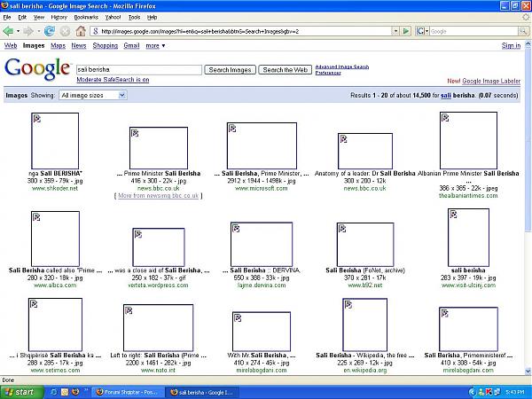The width and height of the screenshot is (532, 399).
Task: Open thumbnail from vertsta.wordpress.com
Action: tap(159, 247)
